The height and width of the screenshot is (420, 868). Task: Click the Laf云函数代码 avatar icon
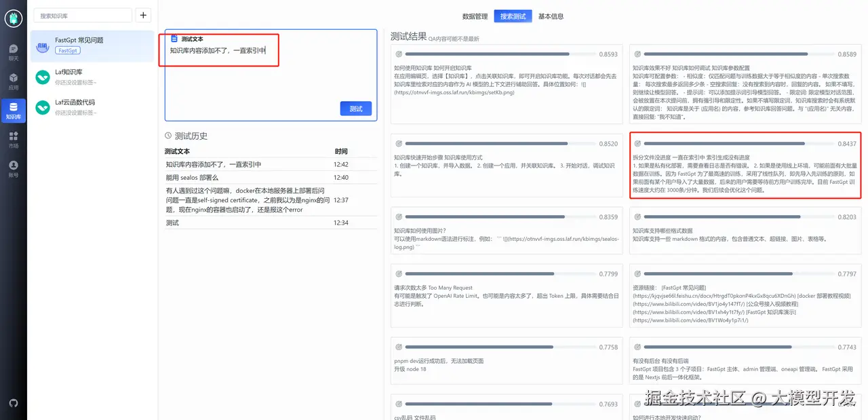(43, 107)
